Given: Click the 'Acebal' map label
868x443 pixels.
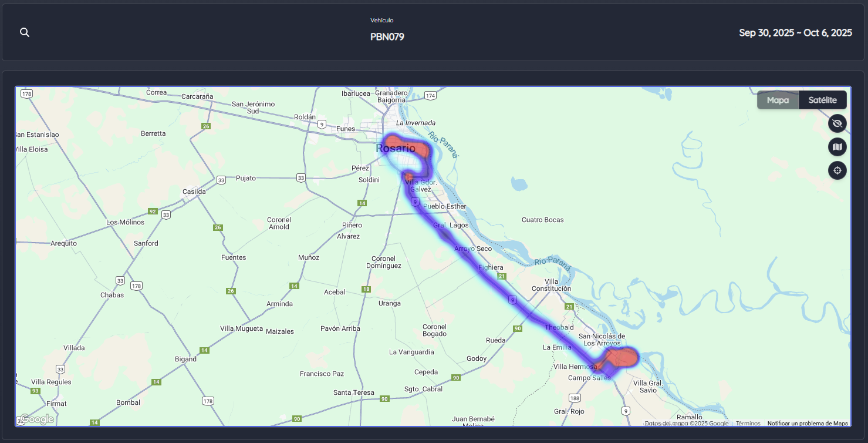Looking at the screenshot, I should click(335, 292).
